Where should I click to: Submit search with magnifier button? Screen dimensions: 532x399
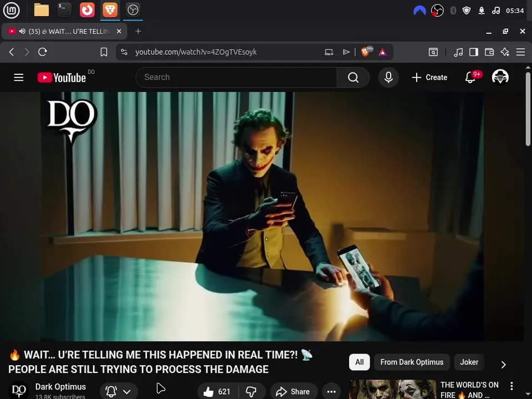pyautogui.click(x=353, y=78)
